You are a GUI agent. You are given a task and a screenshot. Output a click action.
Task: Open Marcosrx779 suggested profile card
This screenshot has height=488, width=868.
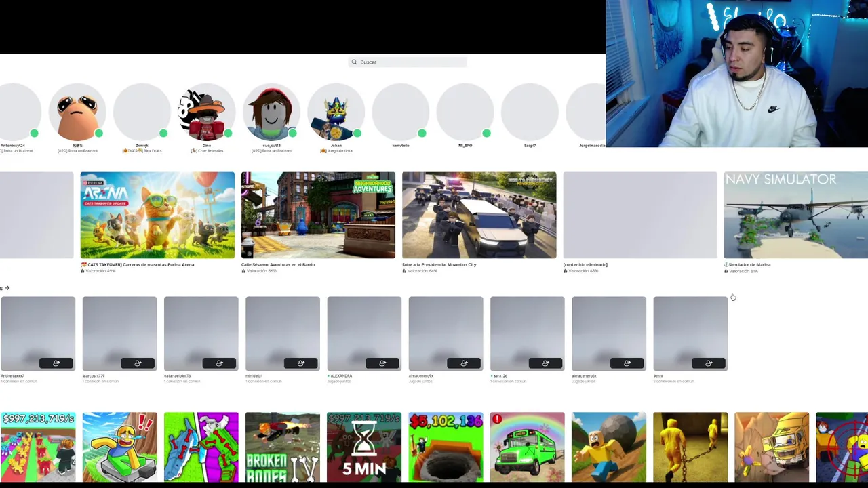pos(119,333)
